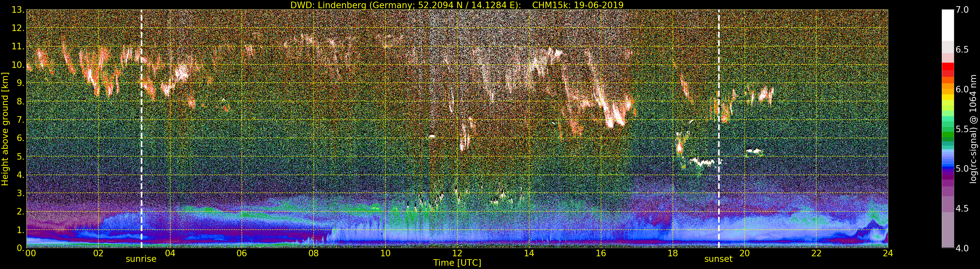Pick the white segment at the colorbar top
The image size is (980, 269).
click(948, 25)
